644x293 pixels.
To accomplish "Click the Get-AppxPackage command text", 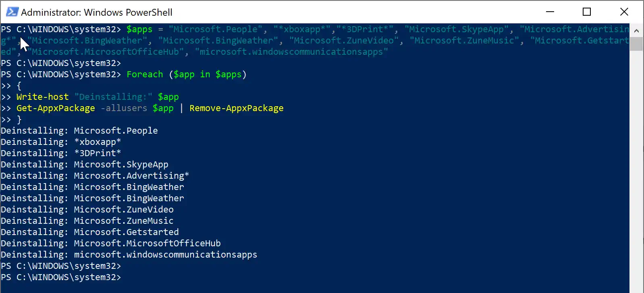I will [x=55, y=108].
